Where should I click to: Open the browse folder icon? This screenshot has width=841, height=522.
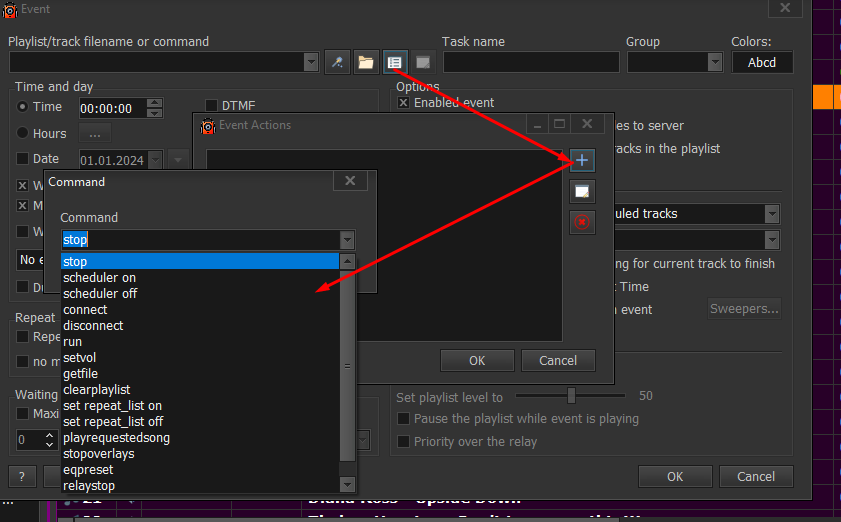[366, 63]
